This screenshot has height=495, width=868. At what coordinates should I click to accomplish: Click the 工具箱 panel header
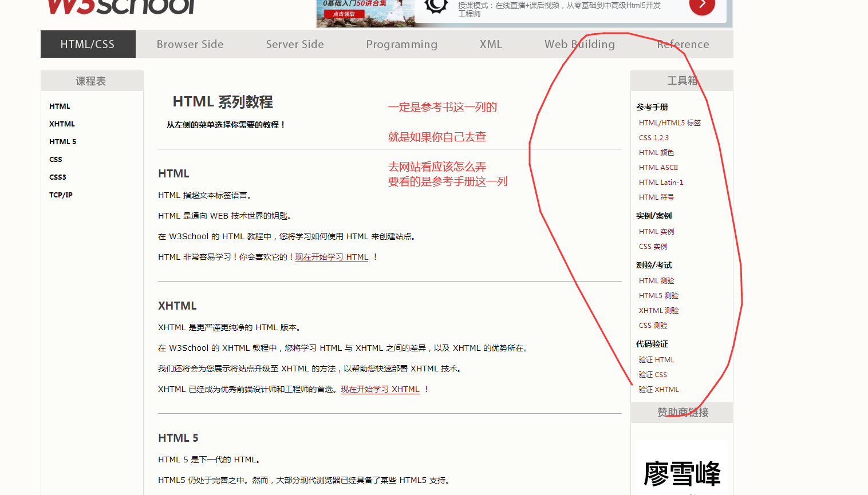point(682,81)
